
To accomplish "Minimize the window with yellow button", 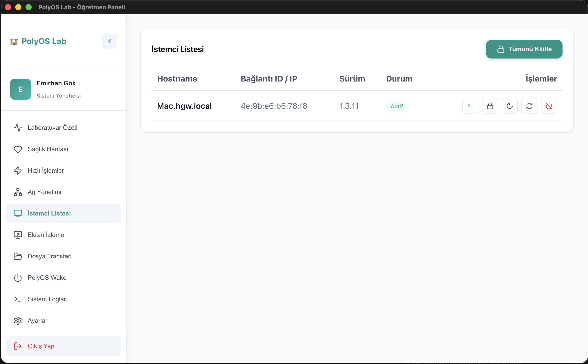I will point(18,7).
